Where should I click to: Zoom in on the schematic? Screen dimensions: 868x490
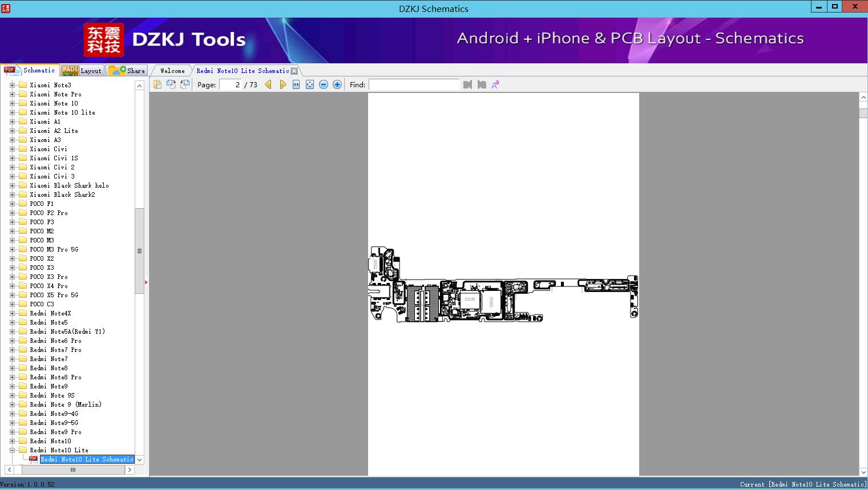(x=337, y=84)
